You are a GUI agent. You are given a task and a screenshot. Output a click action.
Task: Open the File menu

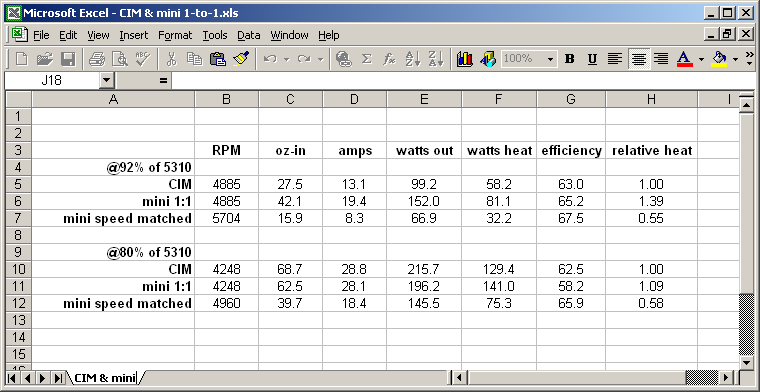tap(41, 35)
